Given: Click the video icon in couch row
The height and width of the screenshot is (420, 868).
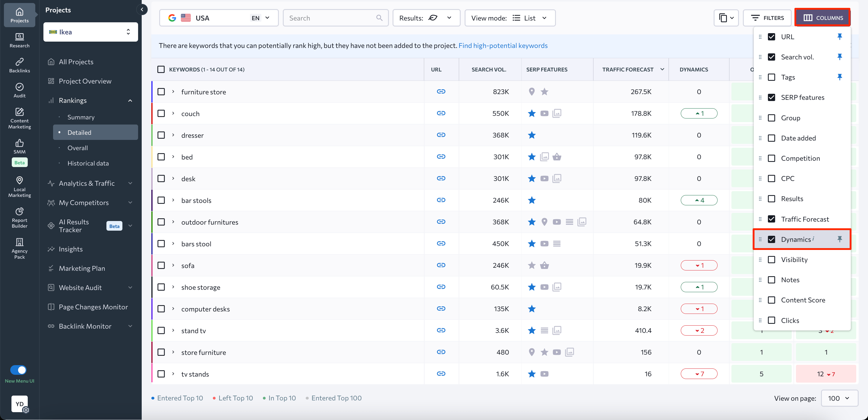Looking at the screenshot, I should pyautogui.click(x=544, y=113).
